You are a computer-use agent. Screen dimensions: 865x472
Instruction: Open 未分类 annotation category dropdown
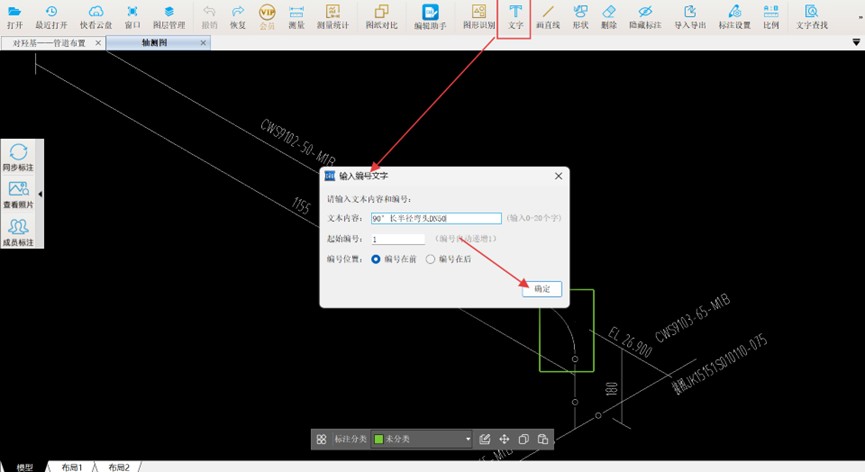tap(422, 439)
